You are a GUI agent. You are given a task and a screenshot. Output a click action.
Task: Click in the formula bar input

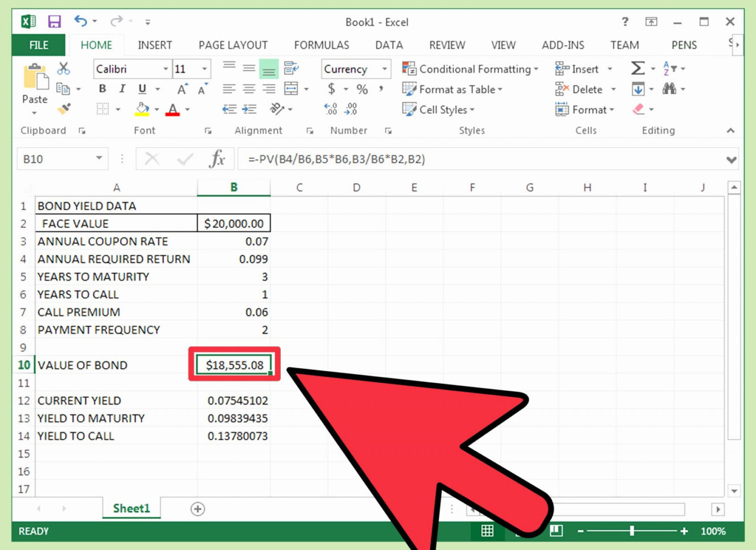tap(481, 159)
